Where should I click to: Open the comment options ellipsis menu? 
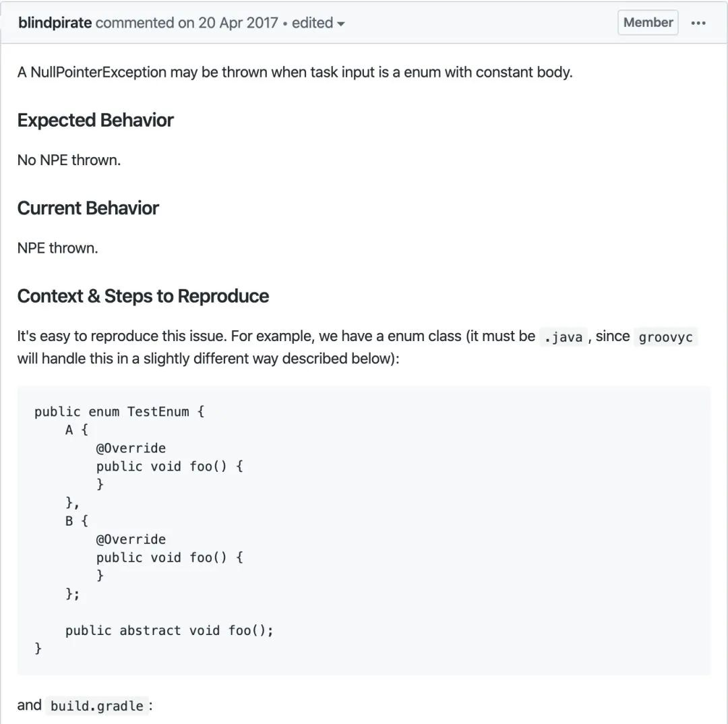click(x=698, y=23)
